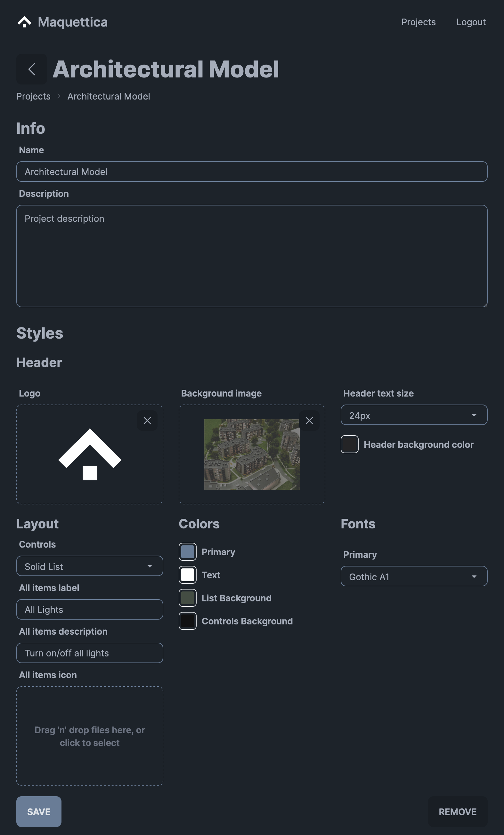Open the Primary font dropdown
Viewport: 504px width, 835px height.
[x=414, y=576]
